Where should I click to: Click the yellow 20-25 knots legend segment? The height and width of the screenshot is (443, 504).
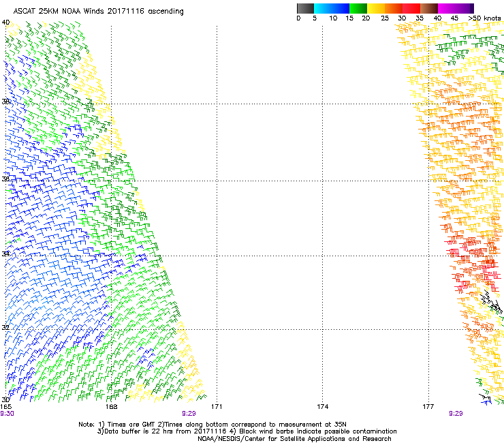(376, 8)
